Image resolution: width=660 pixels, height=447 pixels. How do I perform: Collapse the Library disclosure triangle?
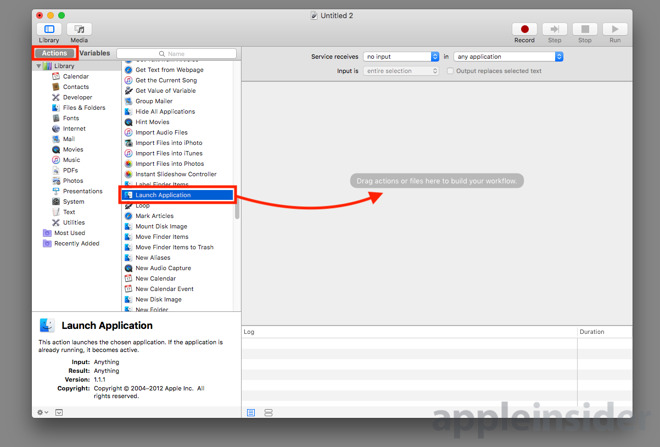tap(39, 66)
